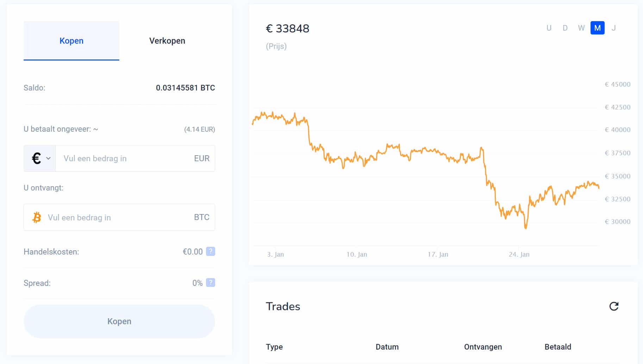Select the D chart timeframe

[565, 28]
